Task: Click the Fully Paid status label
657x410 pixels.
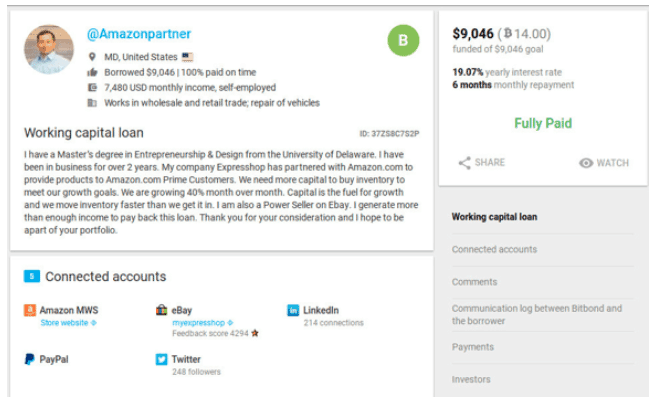Action: coord(543,123)
